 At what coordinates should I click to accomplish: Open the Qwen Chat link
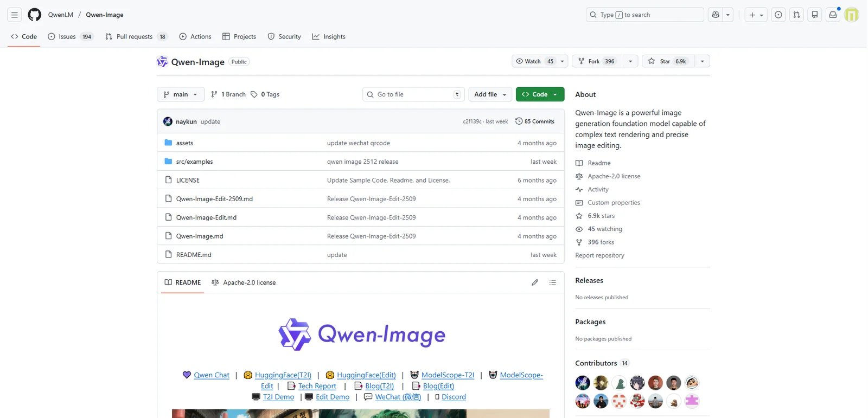tap(212, 375)
